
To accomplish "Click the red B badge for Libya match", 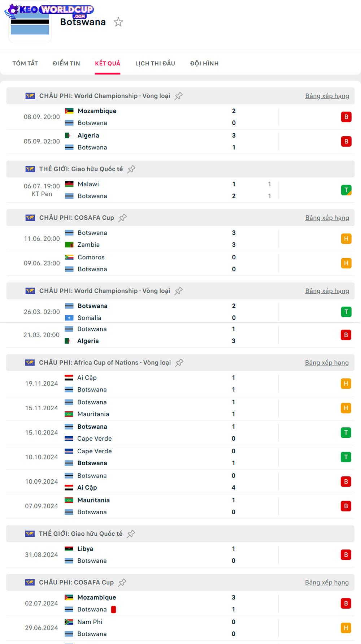I will pos(346,555).
